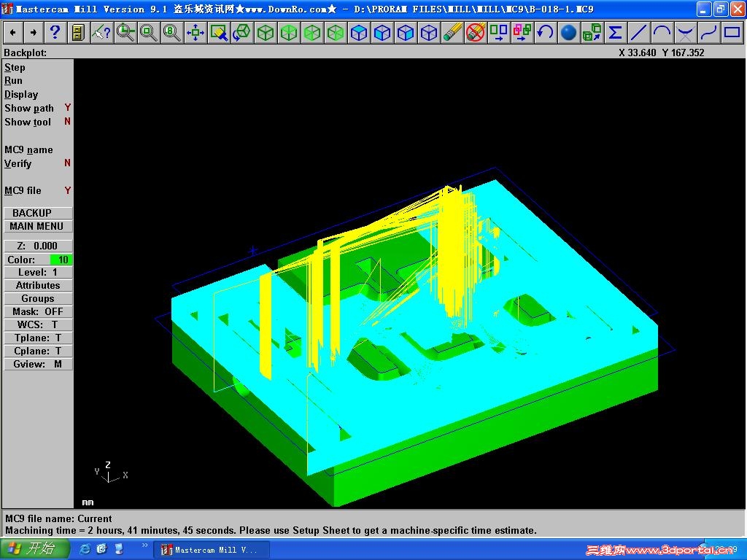Launch Internet Explorer from quick launch
The image size is (747, 560).
click(x=85, y=549)
